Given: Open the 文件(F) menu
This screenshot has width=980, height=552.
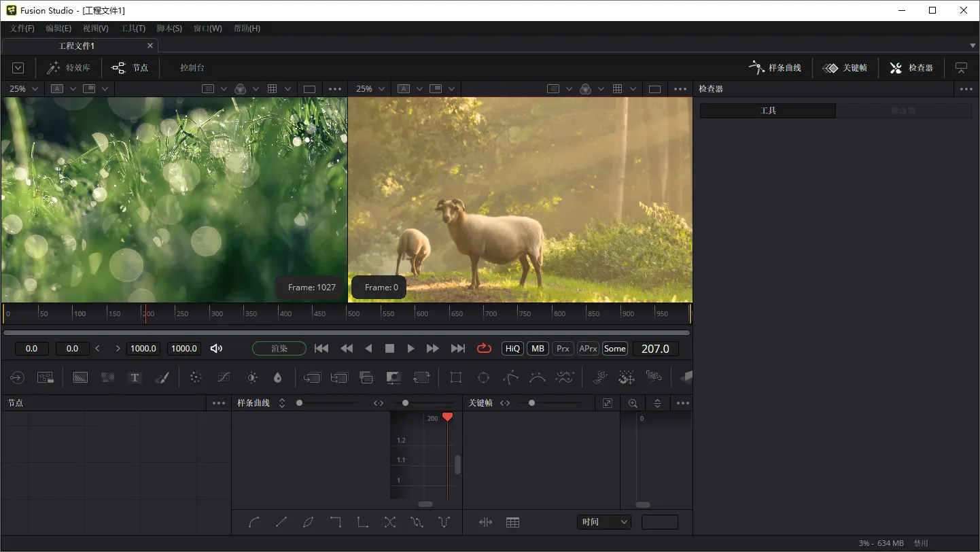Looking at the screenshot, I should point(22,29).
